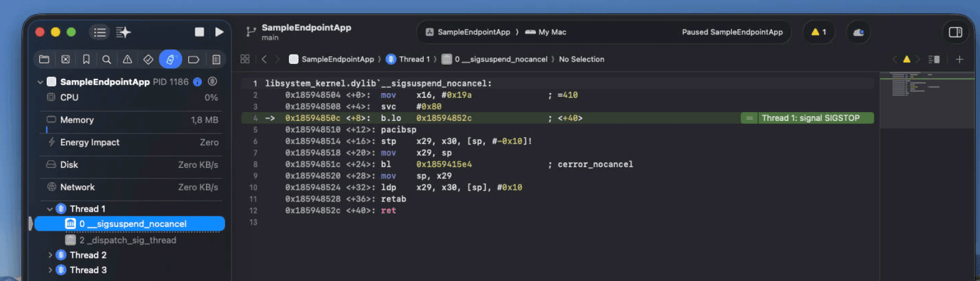
Task: Click the yellow warning in jump bar
Action: click(906, 59)
